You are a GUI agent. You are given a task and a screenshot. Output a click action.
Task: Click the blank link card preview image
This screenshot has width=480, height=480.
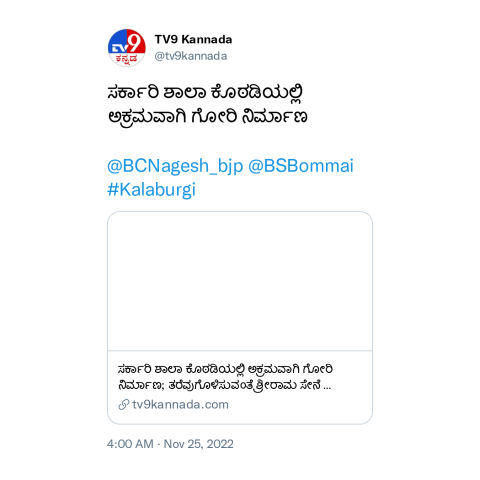[240, 281]
